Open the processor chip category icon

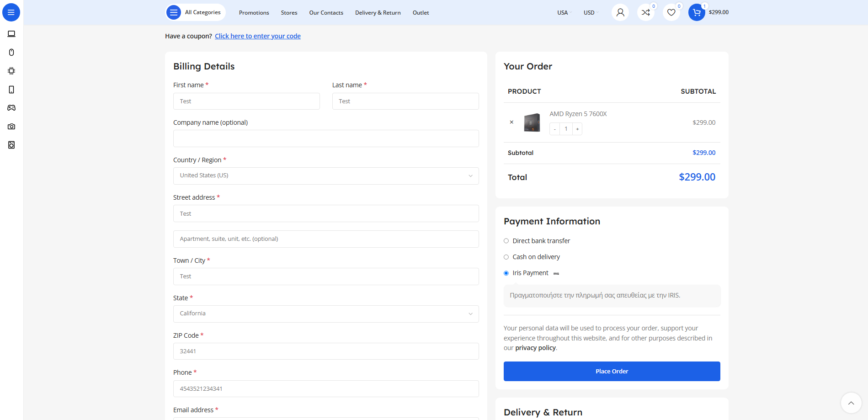pyautogui.click(x=11, y=71)
